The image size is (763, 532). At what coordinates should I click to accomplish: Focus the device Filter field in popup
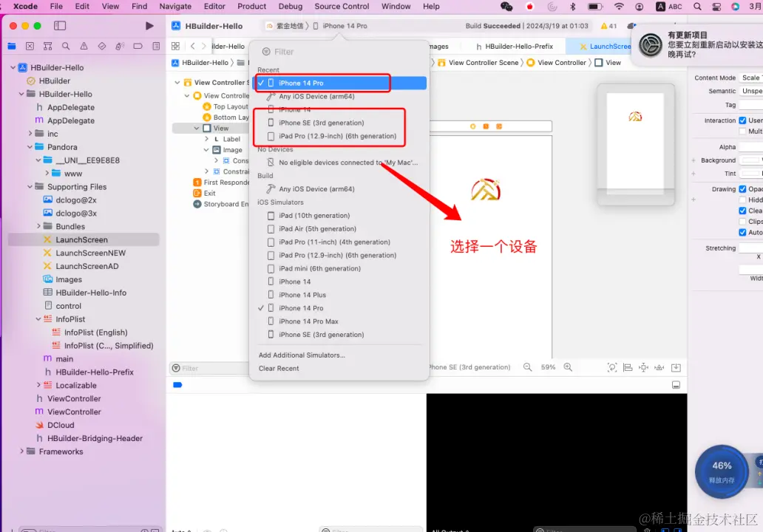[x=339, y=52]
